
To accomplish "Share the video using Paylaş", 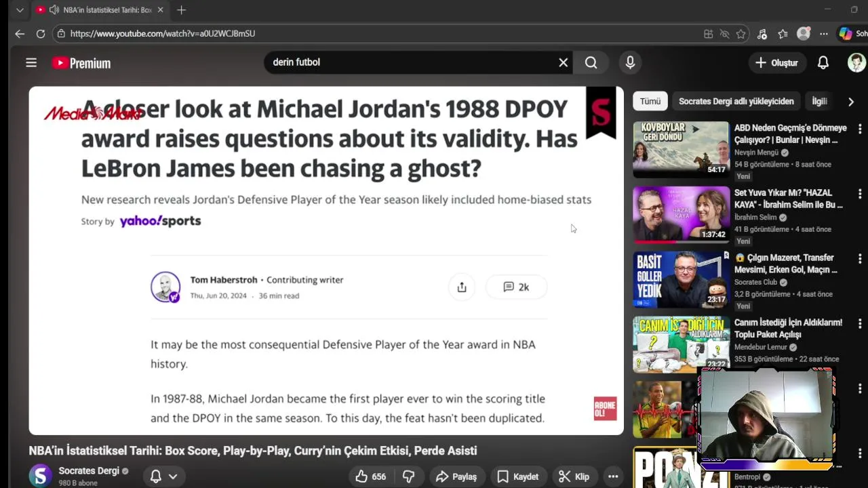I will [456, 476].
